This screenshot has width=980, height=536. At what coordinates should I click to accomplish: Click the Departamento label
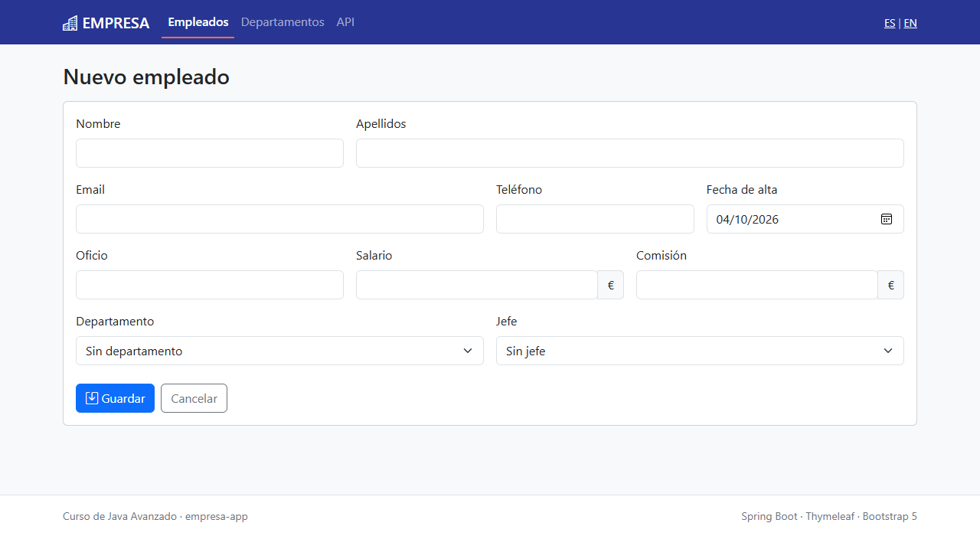[x=115, y=322]
